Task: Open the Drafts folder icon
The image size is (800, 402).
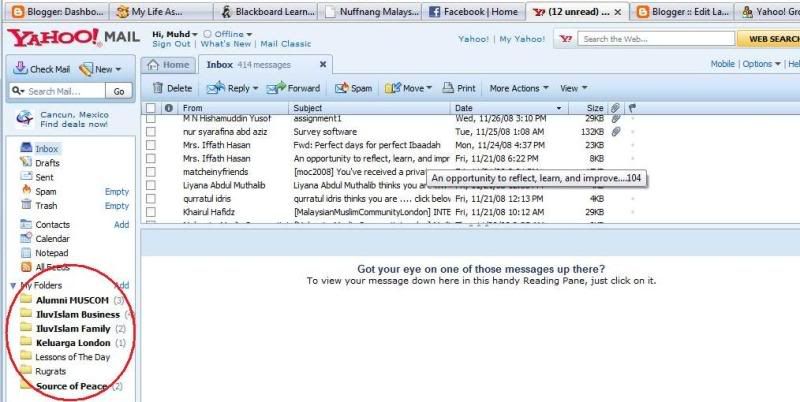Action: point(26,162)
